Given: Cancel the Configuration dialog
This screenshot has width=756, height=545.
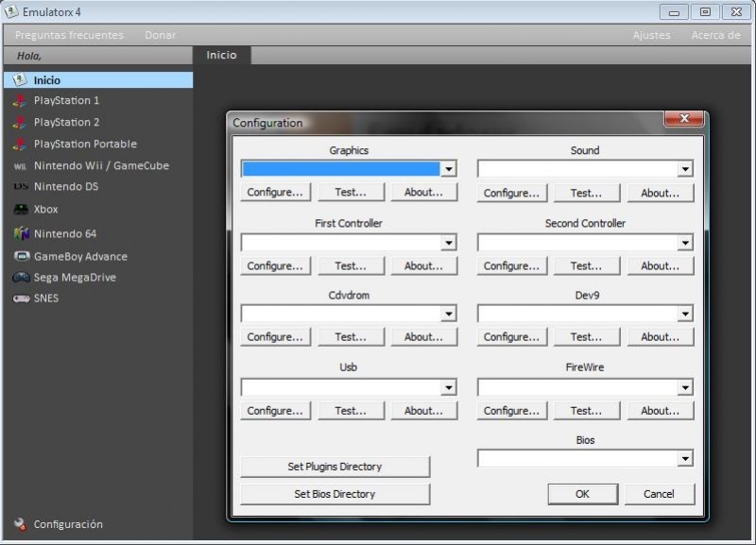Looking at the screenshot, I should tap(659, 494).
